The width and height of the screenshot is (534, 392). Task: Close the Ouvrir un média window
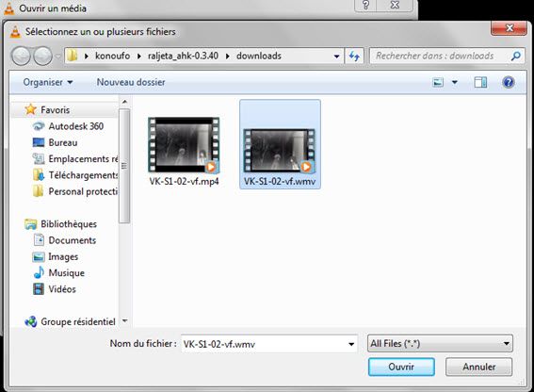[x=395, y=6]
